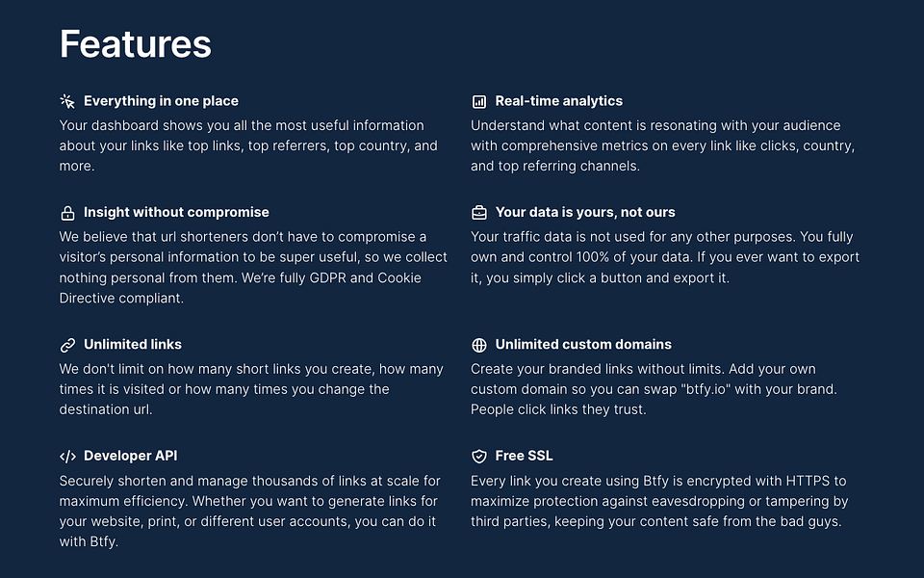The height and width of the screenshot is (578, 924).
Task: Click the code brackets icon for Developer API
Action: (67, 457)
